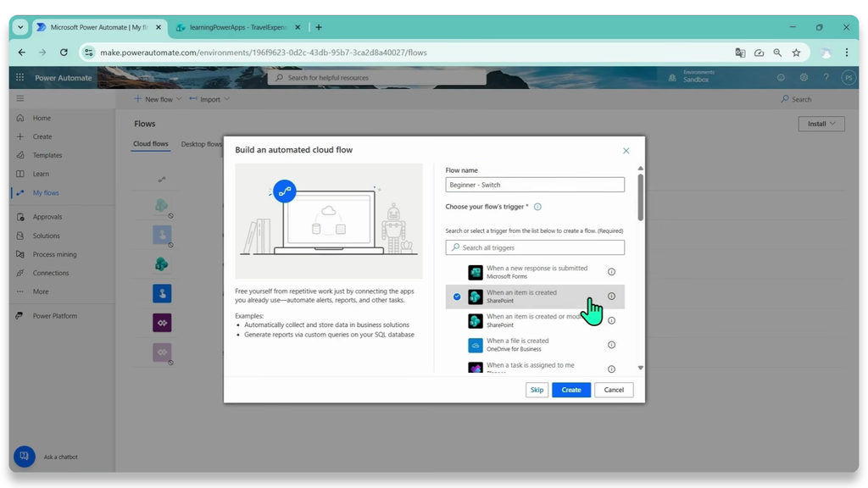Click the translate page icon
The image size is (868, 488).
(x=740, y=53)
